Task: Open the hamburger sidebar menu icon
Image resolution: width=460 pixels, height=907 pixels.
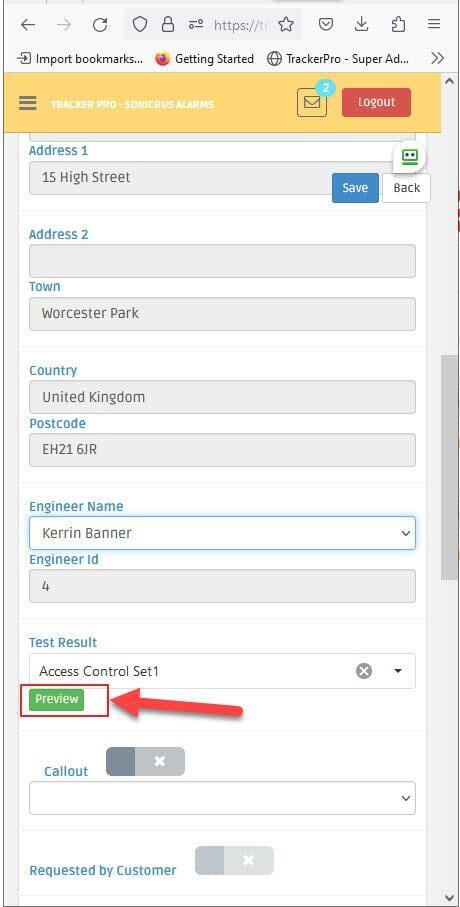Action: point(27,103)
